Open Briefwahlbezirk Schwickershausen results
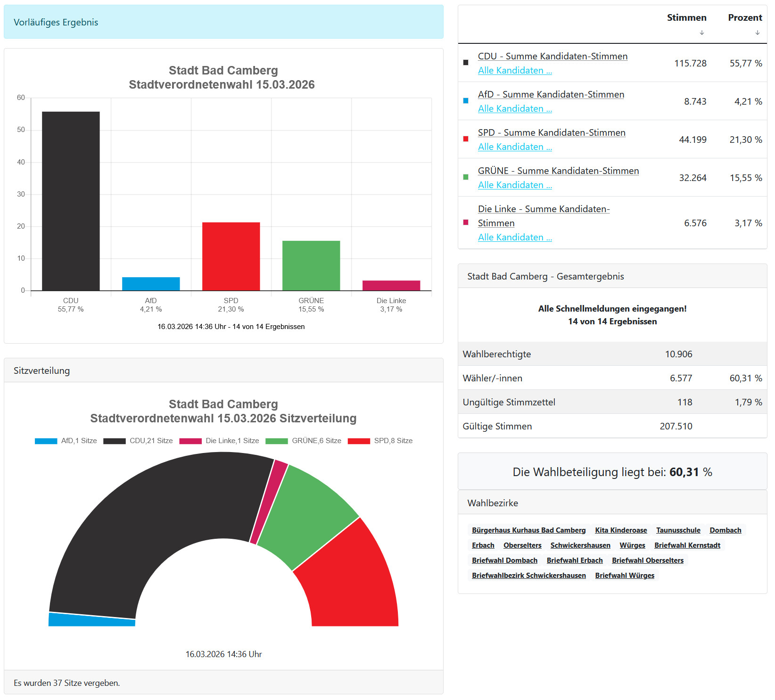 pos(529,576)
